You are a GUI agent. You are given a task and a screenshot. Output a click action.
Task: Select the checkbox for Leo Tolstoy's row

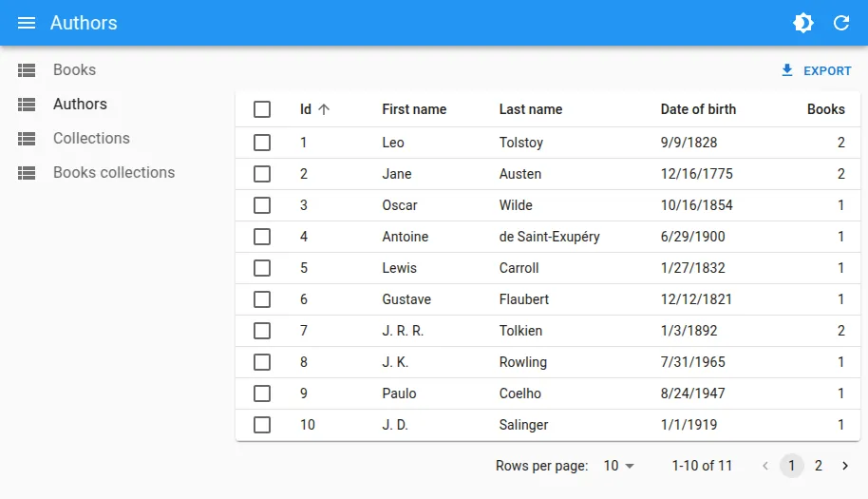(262, 143)
